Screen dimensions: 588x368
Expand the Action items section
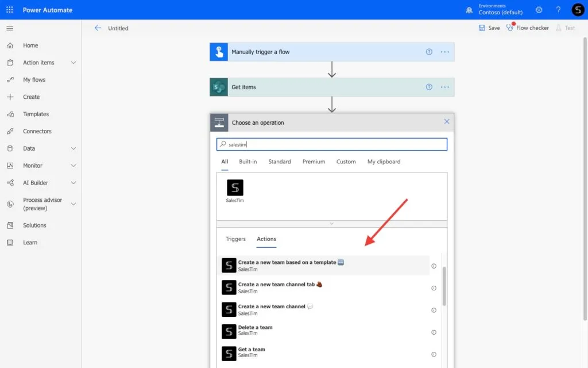click(x=73, y=63)
